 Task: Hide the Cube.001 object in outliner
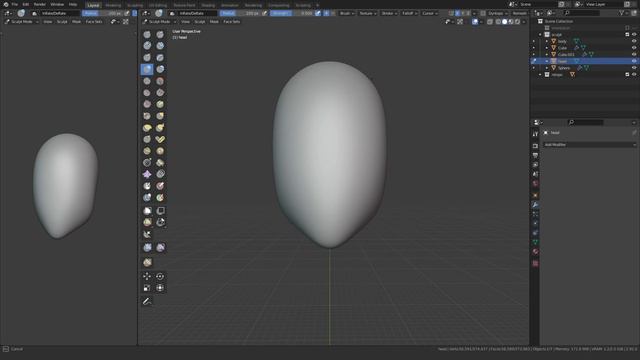pyautogui.click(x=634, y=54)
